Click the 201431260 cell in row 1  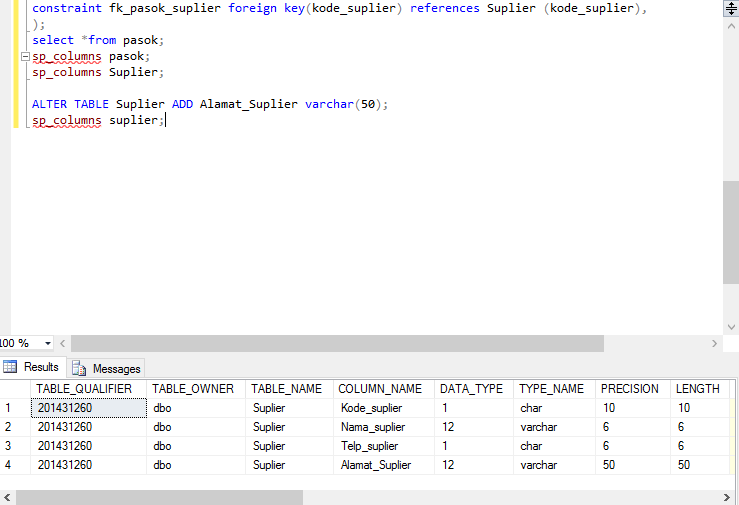(x=89, y=408)
